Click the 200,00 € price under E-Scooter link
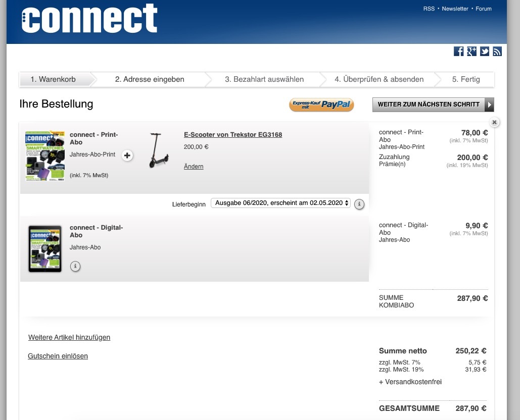Viewport: 520px width, 420px height. (x=196, y=147)
